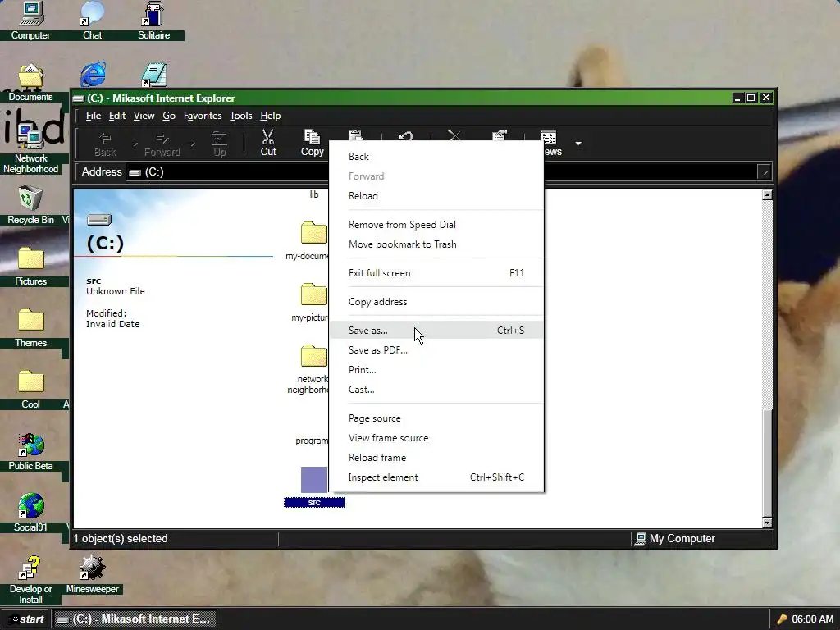Open the Tools menu
Screen dimensions: 840x630
pos(240,116)
